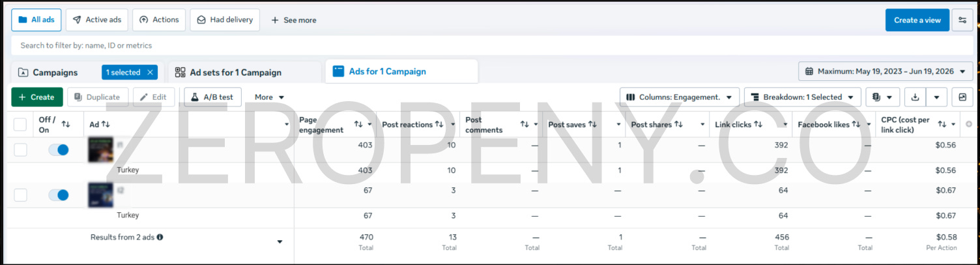Open the Columns: Engagement dropdown
The height and width of the screenshot is (265, 980).
click(680, 97)
